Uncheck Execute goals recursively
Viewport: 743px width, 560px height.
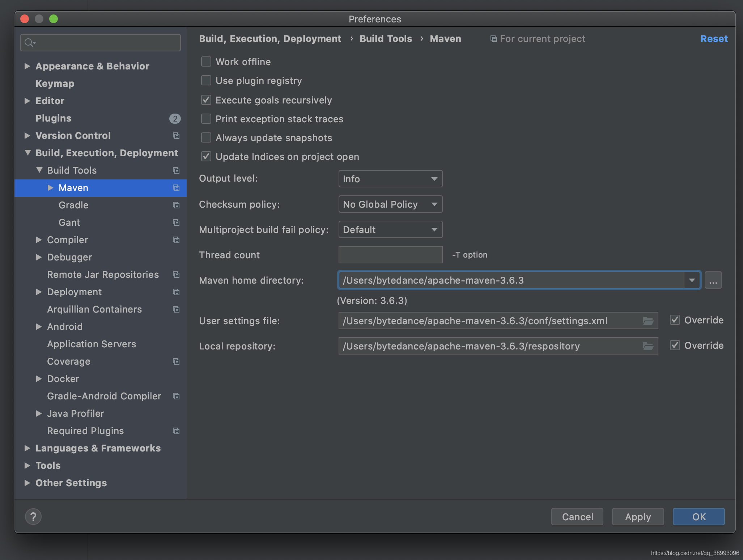pos(206,100)
